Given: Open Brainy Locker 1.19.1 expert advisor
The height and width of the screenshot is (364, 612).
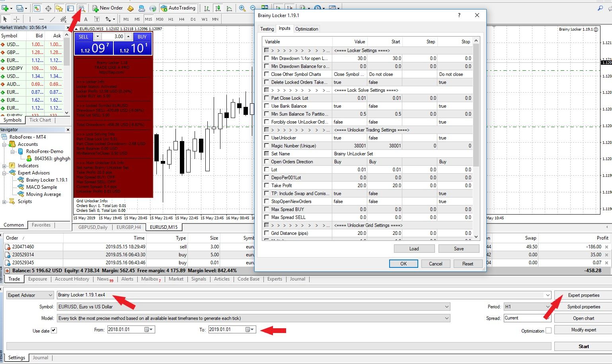Looking at the screenshot, I should tap(47, 180).
